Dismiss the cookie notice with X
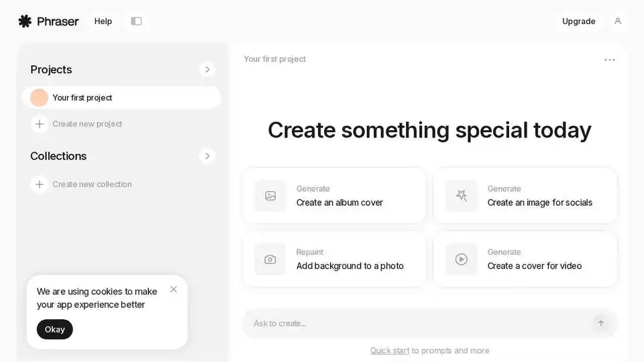This screenshot has height=362, width=644. (x=174, y=290)
